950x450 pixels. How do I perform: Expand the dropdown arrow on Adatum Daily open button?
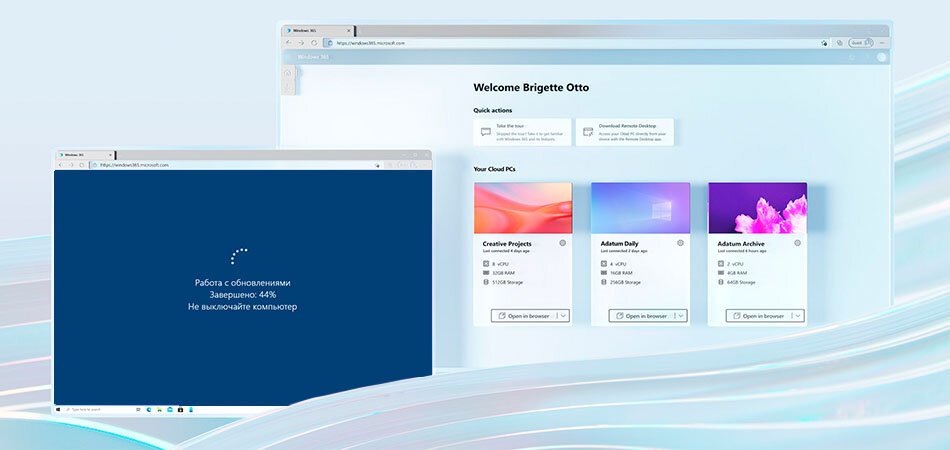[x=680, y=316]
